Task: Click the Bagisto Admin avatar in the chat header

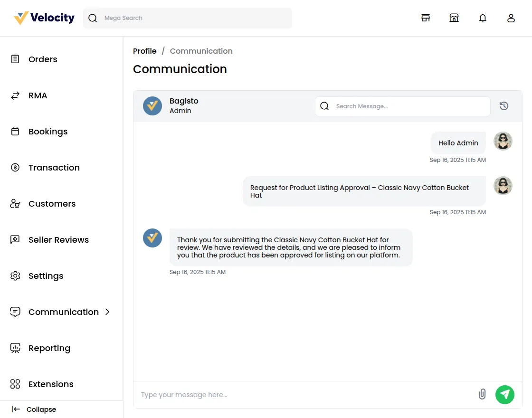Action: point(152,105)
